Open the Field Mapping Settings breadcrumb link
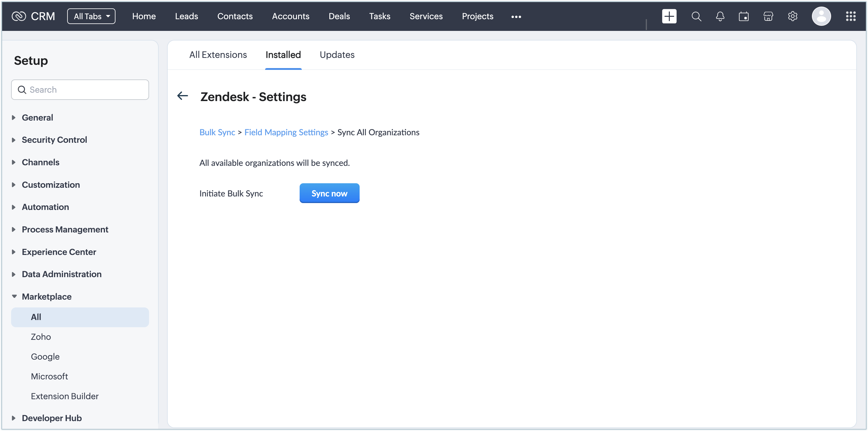Image resolution: width=868 pixels, height=431 pixels. tap(286, 133)
